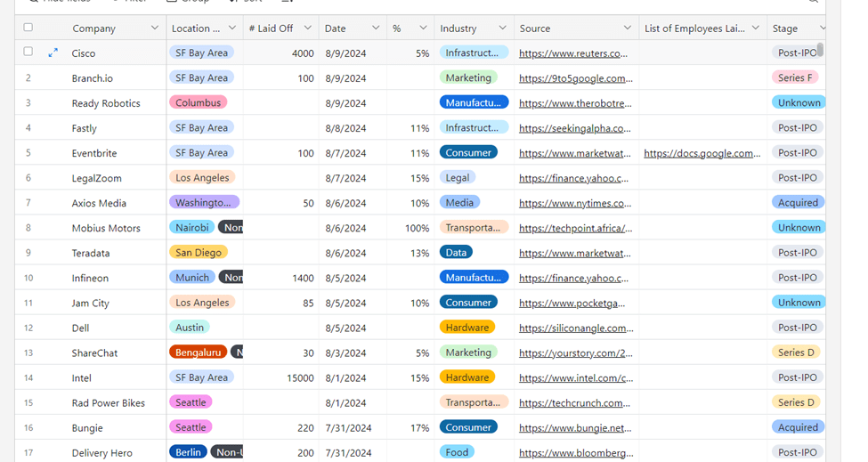The image size is (868, 462).
Task: Open the % column dropdown arrow
Action: 423,28
